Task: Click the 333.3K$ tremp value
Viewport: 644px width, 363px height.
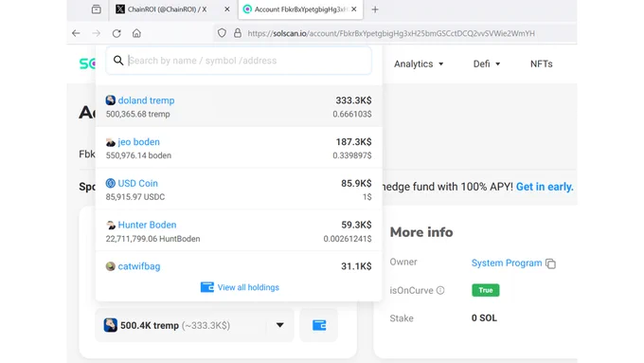Action: pyautogui.click(x=353, y=100)
